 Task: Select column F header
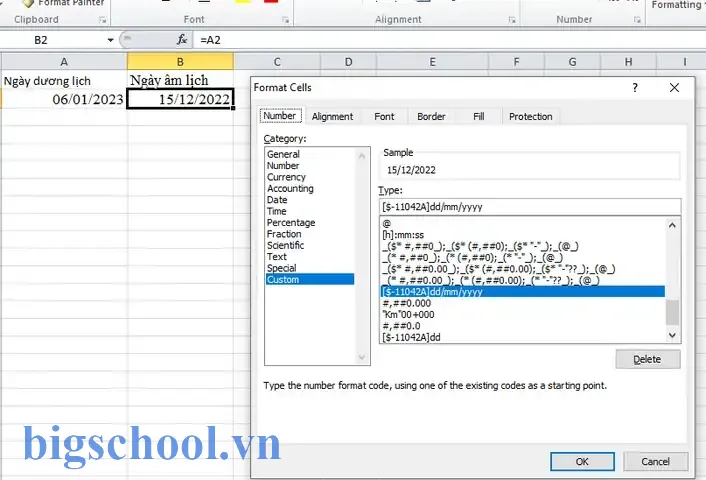[516, 62]
